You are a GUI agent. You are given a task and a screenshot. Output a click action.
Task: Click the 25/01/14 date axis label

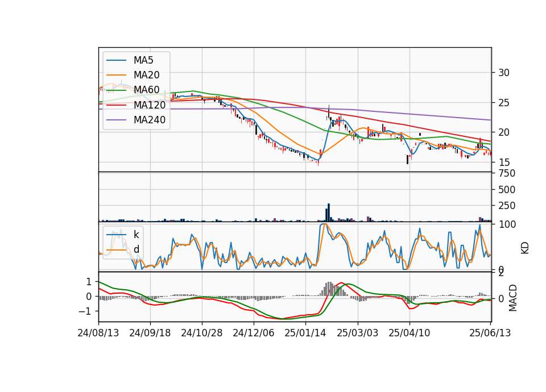click(305, 333)
